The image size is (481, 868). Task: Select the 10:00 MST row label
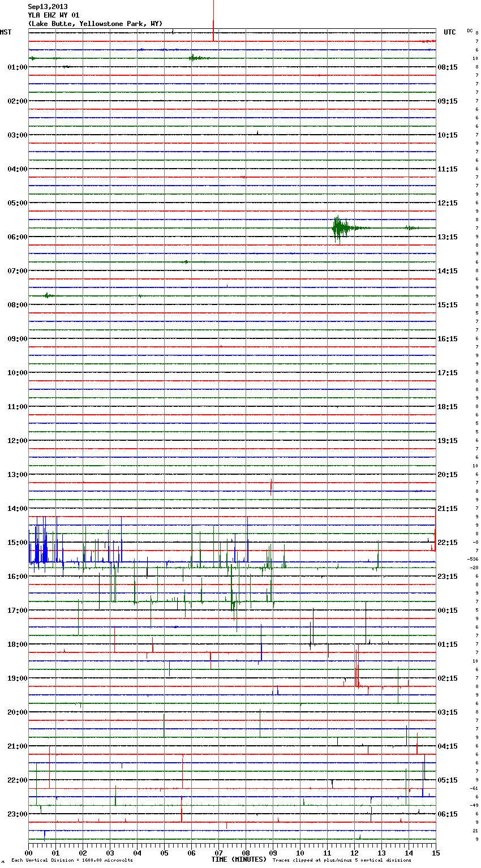[18, 373]
